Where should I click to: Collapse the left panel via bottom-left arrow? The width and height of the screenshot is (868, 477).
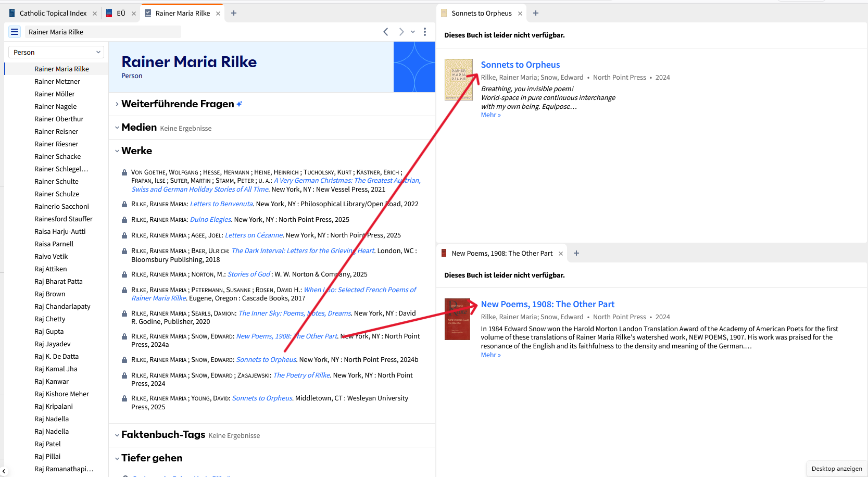4,470
